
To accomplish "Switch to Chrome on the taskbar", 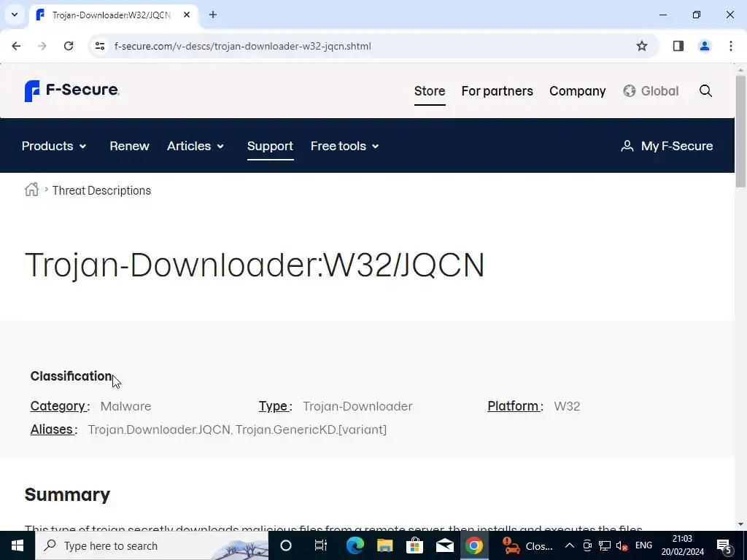I will pyautogui.click(x=474, y=545).
